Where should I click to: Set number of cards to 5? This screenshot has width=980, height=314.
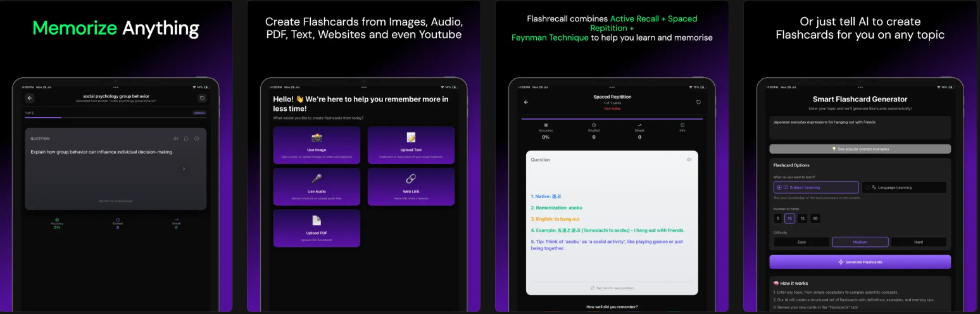[x=778, y=218]
